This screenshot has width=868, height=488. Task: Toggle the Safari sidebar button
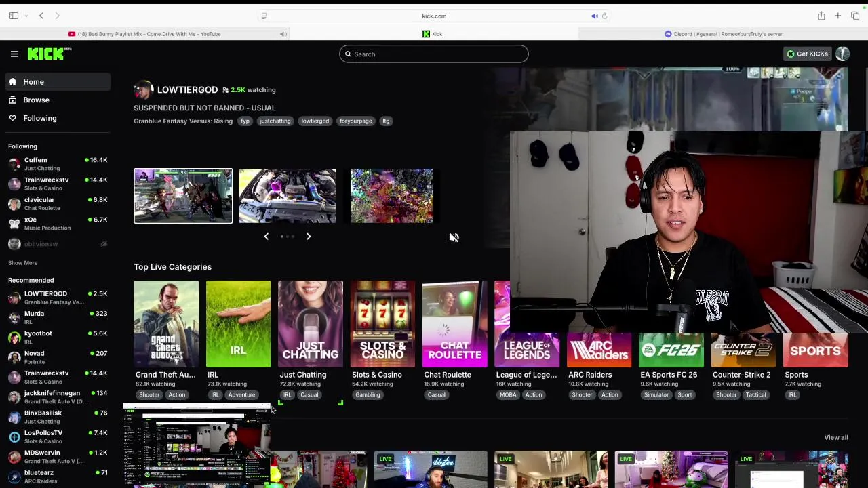point(14,16)
